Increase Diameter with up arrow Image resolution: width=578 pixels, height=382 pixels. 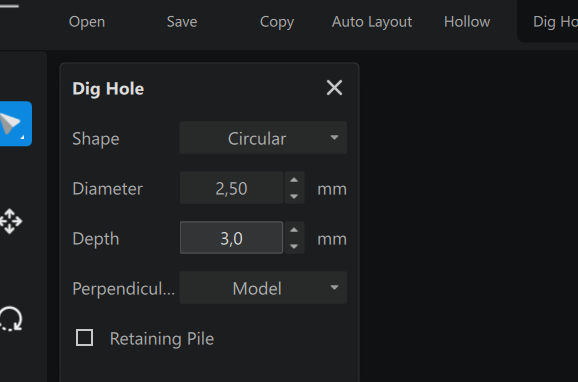pos(294,180)
